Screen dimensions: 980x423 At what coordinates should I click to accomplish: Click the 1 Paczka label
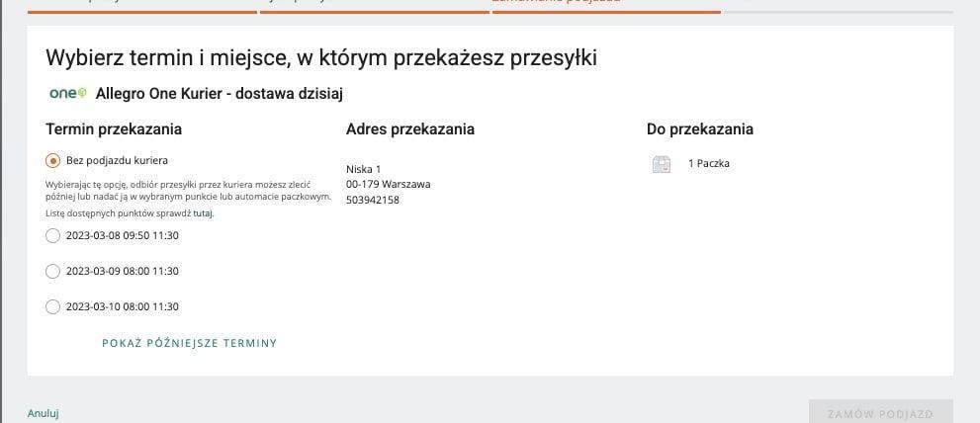708,164
